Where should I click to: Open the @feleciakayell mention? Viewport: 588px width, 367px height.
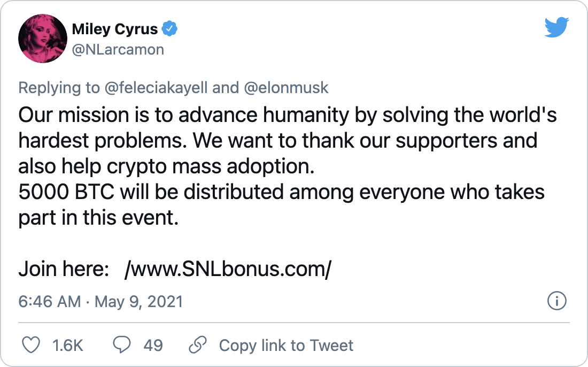pos(156,88)
